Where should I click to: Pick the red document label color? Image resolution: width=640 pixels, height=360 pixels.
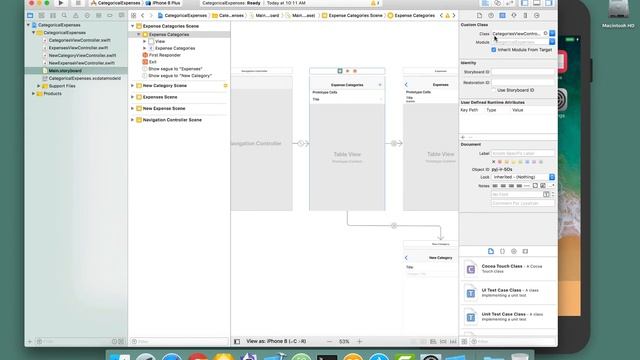coord(500,162)
